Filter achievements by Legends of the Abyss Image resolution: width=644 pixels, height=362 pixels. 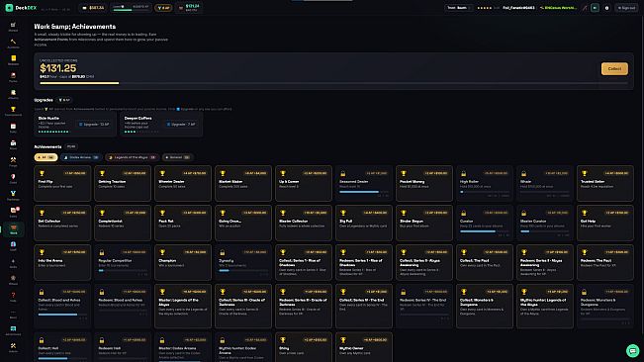(132, 157)
